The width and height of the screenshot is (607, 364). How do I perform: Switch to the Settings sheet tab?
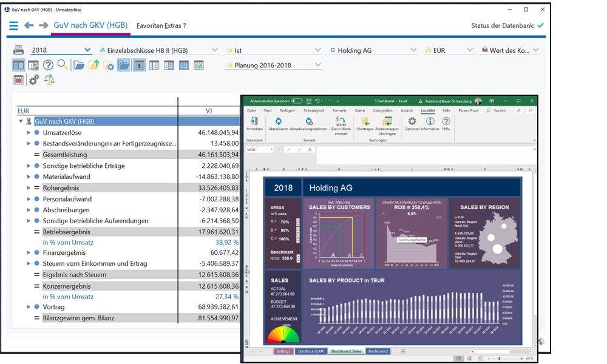(283, 351)
